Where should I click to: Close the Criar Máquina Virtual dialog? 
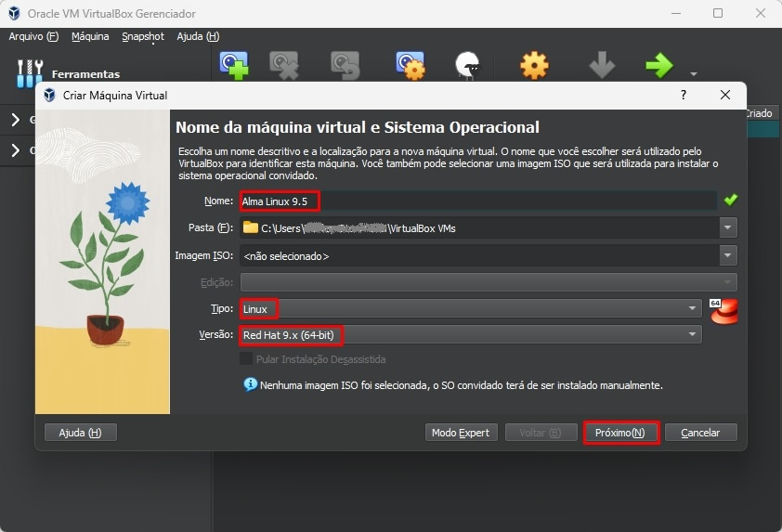(725, 95)
